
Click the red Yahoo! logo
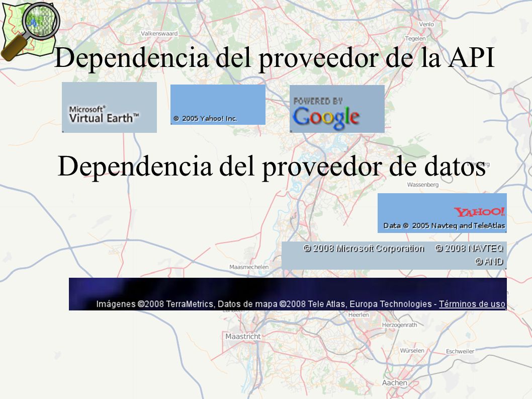point(479,212)
